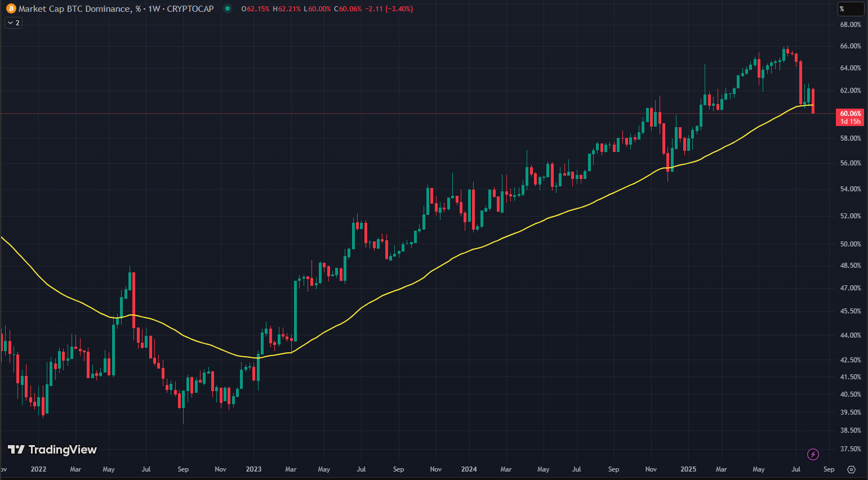
Task: Click the 44.00% price axis label
Action: (851, 335)
